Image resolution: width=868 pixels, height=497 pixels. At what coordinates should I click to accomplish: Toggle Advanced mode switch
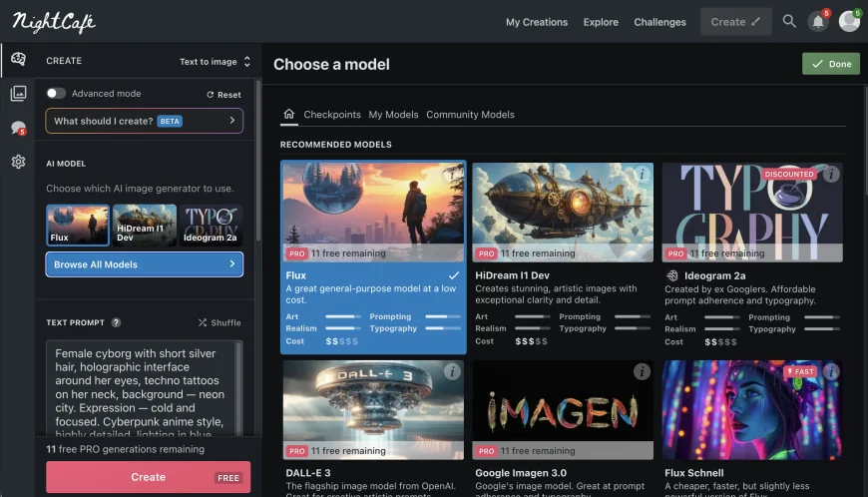[x=56, y=94]
